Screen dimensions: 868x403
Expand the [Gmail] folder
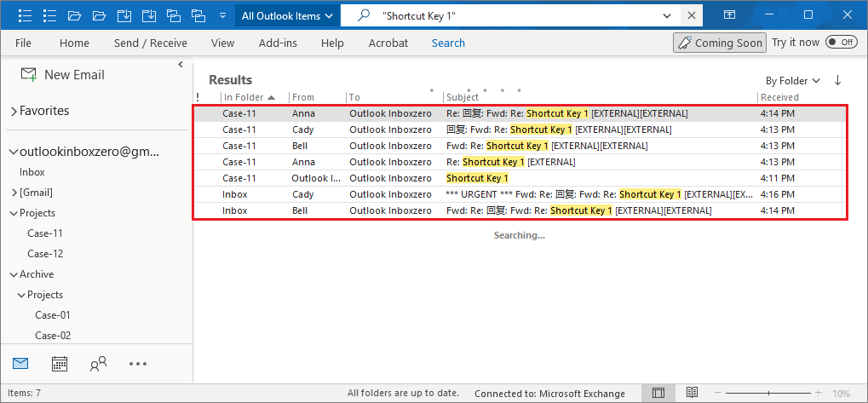14,193
